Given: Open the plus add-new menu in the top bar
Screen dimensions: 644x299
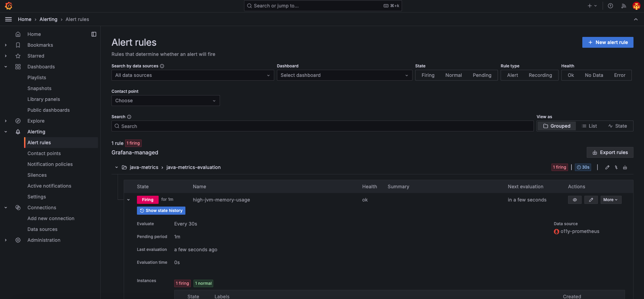Looking at the screenshot, I should (592, 6).
